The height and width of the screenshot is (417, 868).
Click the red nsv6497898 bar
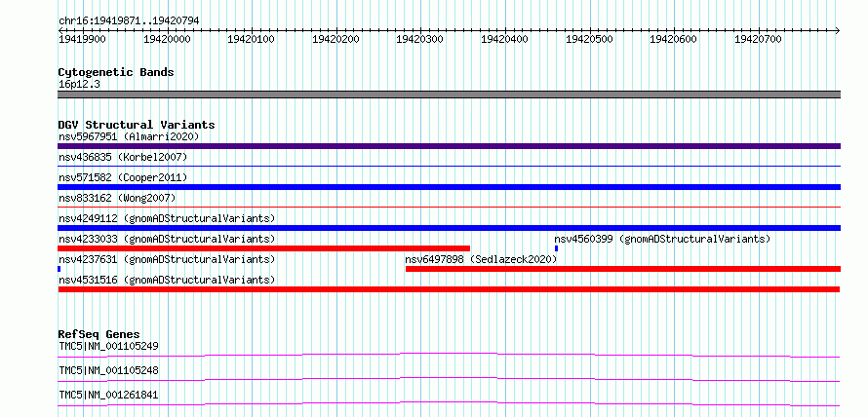623,269
